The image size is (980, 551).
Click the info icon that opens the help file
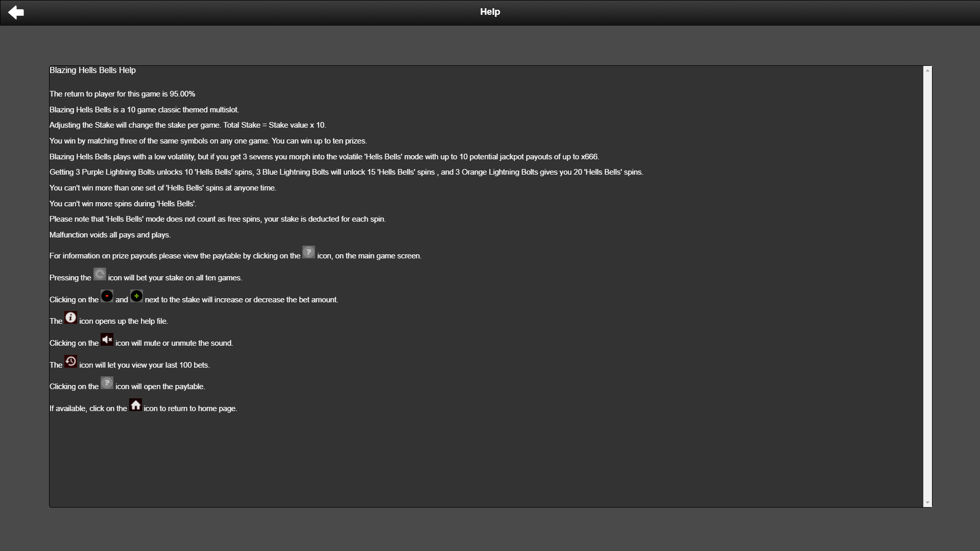point(70,318)
